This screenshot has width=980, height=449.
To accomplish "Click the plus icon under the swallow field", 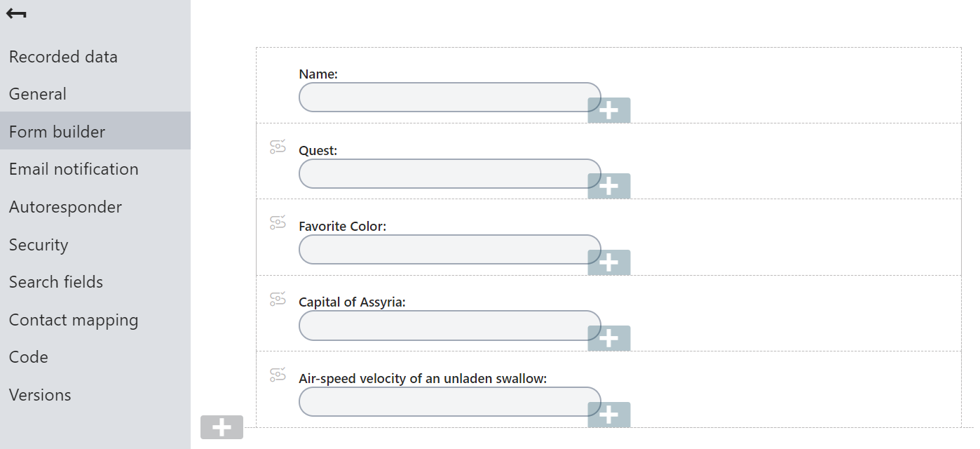I will pos(608,415).
